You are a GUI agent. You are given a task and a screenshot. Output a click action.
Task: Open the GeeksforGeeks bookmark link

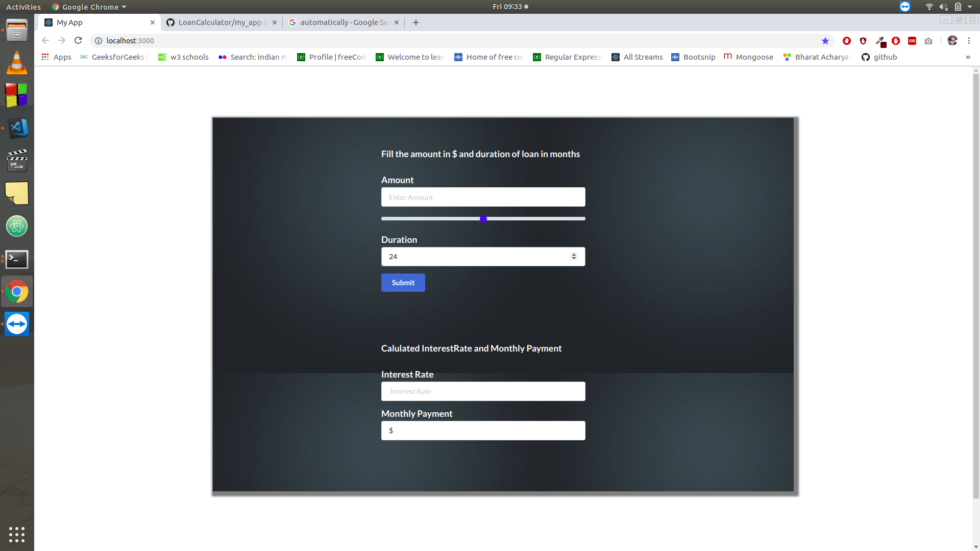point(113,57)
